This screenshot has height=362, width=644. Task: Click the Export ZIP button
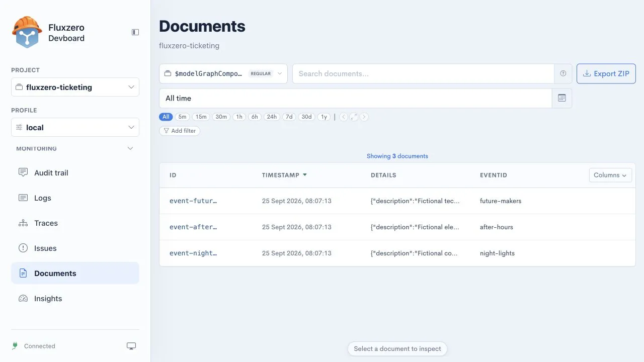click(606, 73)
